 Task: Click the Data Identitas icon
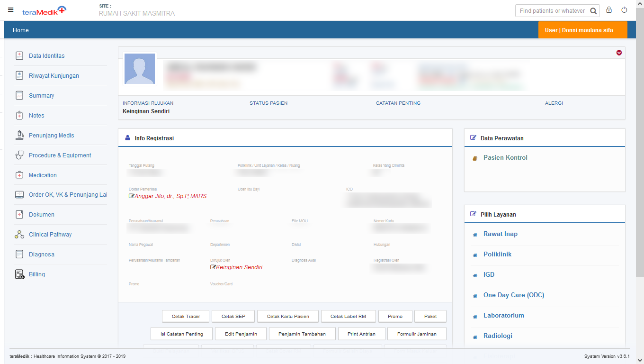point(19,56)
